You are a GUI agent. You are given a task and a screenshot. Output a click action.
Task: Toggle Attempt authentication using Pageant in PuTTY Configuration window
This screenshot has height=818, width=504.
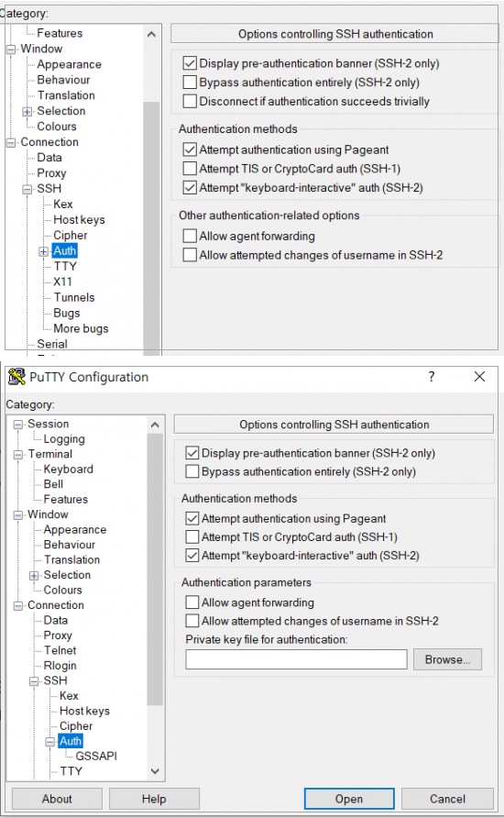pos(192,518)
